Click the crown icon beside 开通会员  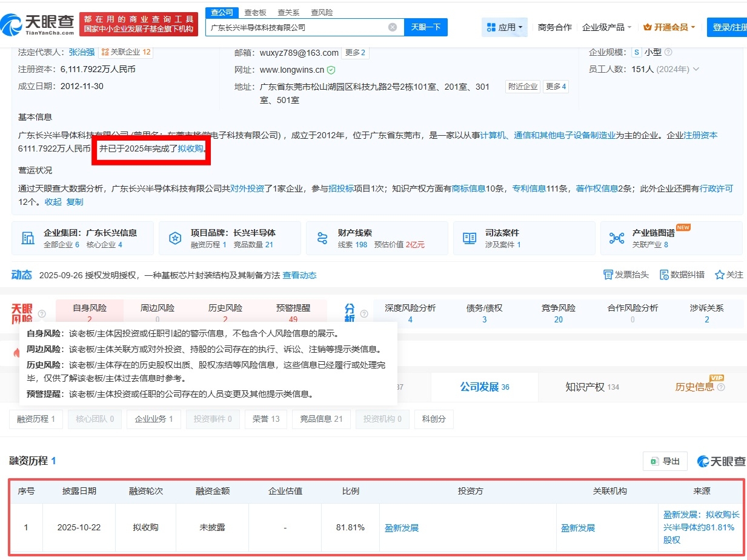[647, 27]
